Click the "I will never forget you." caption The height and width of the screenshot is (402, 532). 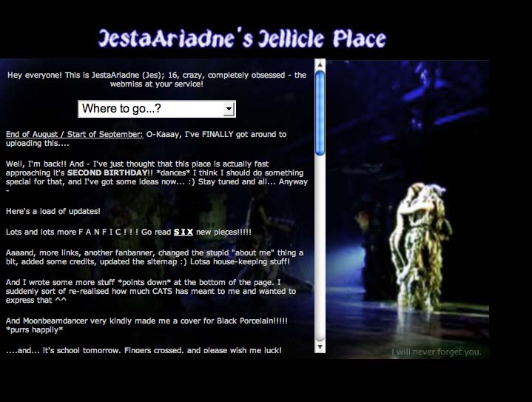pyautogui.click(x=437, y=352)
